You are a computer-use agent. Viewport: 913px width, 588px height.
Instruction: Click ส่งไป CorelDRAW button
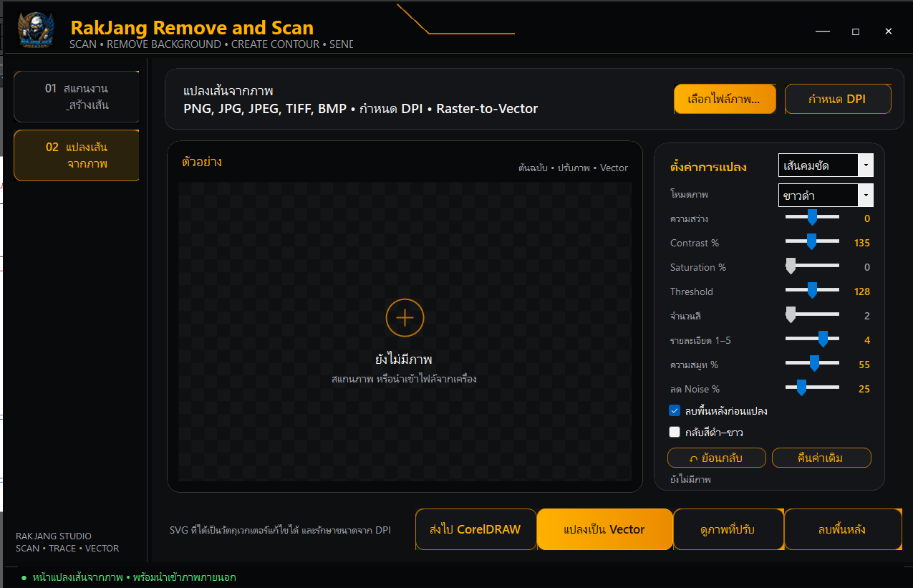click(475, 529)
